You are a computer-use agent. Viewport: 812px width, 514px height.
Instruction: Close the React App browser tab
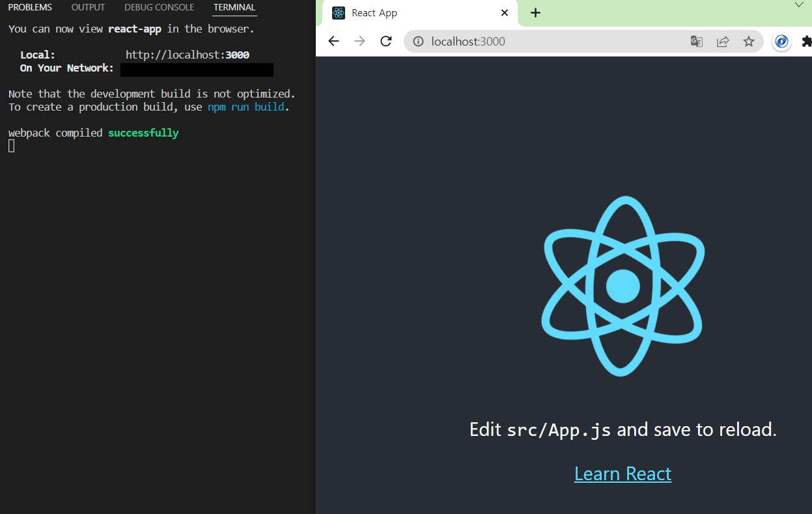[505, 13]
